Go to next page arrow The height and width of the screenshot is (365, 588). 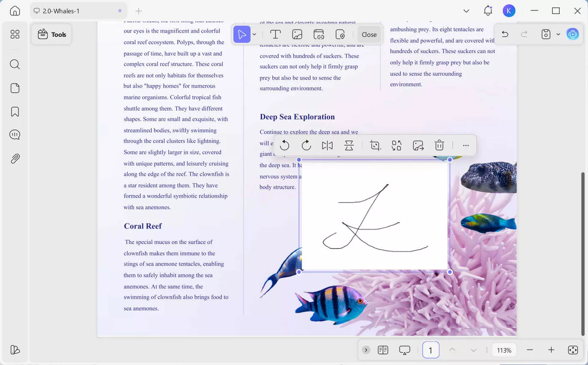click(473, 350)
